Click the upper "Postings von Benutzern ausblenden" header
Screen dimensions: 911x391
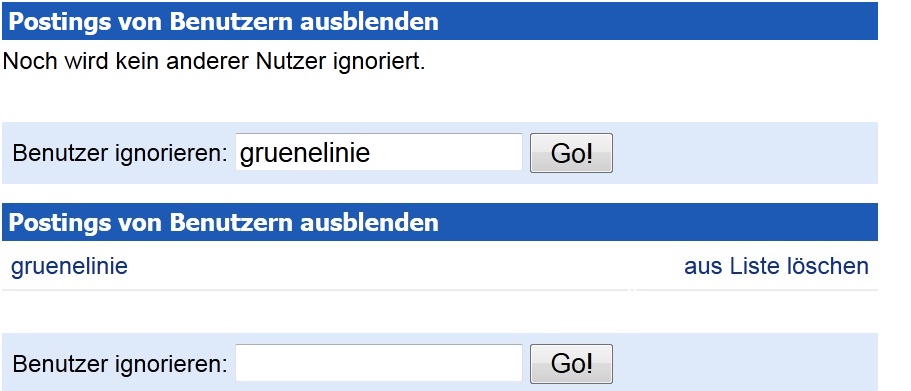(x=440, y=21)
